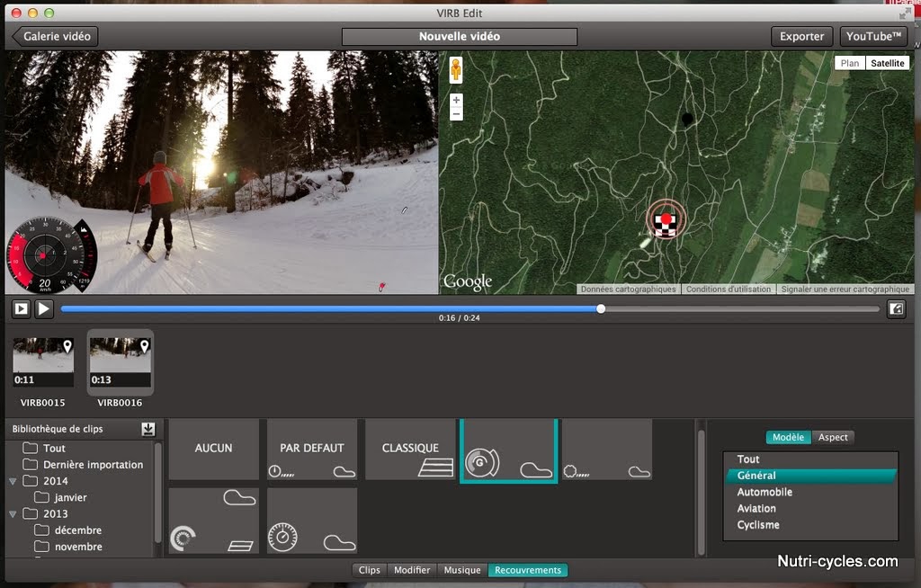Open Signaler une erreur cartographique link
The height and width of the screenshot is (588, 921).
click(x=845, y=289)
